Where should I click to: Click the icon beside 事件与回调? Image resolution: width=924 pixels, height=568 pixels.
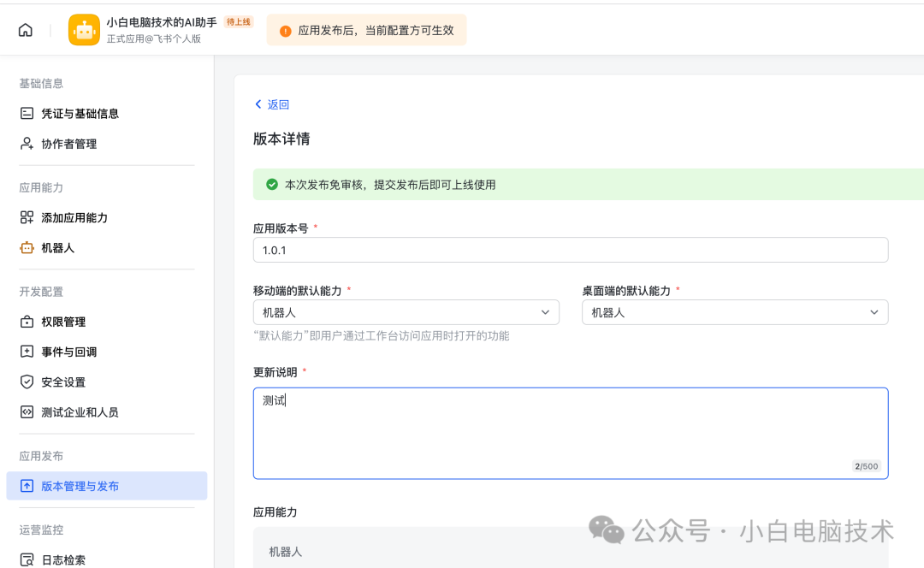coord(27,352)
